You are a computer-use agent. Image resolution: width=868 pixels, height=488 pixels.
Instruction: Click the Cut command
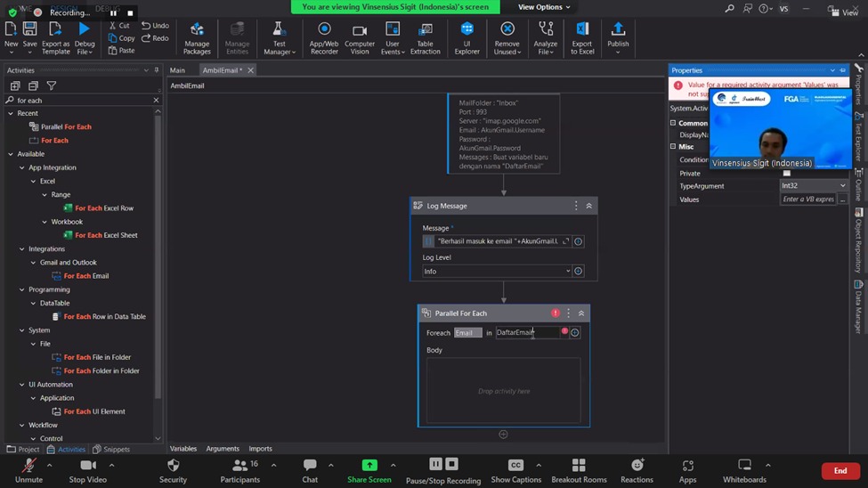(x=119, y=26)
